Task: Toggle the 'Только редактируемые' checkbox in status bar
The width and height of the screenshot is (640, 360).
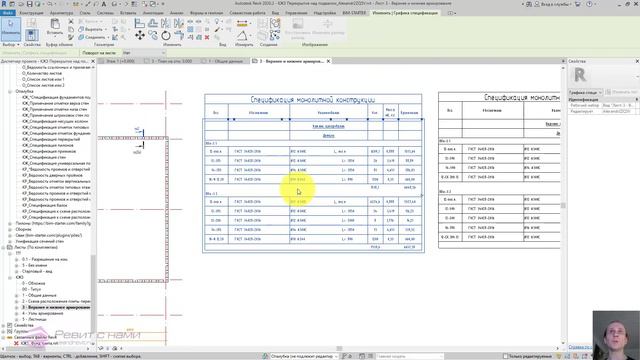Action: [x=506, y=356]
